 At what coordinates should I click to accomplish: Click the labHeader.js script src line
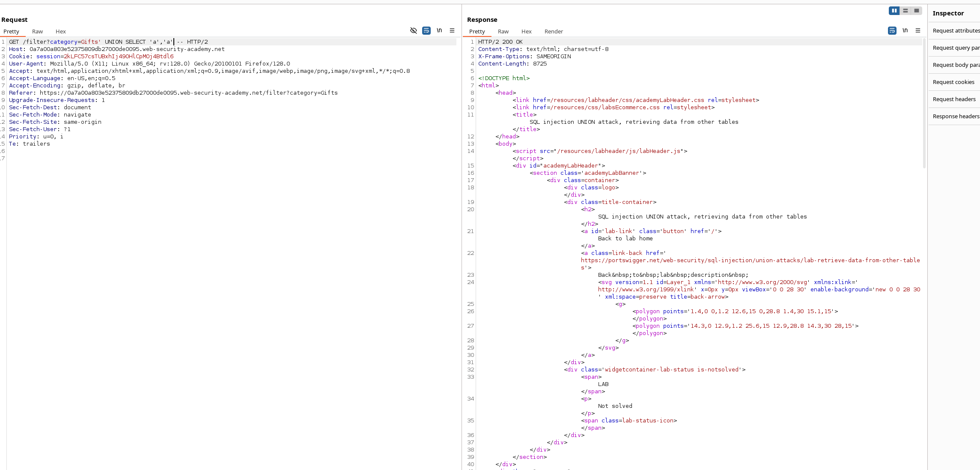click(600, 151)
